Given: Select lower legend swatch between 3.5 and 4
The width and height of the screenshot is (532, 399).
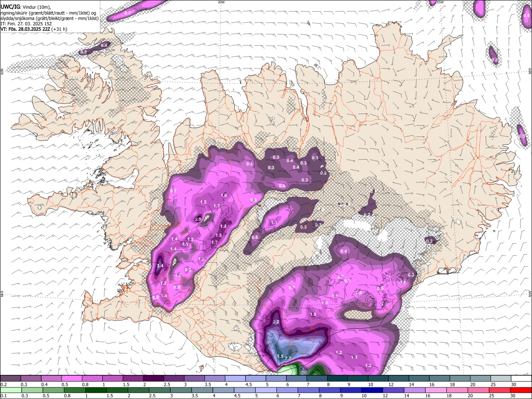Looking at the screenshot, I should pos(202,390).
